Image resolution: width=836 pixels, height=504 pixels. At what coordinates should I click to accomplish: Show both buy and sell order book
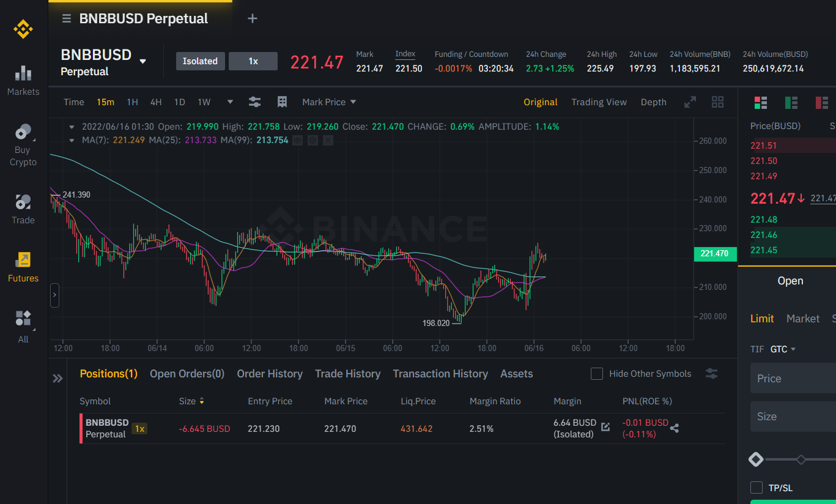(760, 102)
